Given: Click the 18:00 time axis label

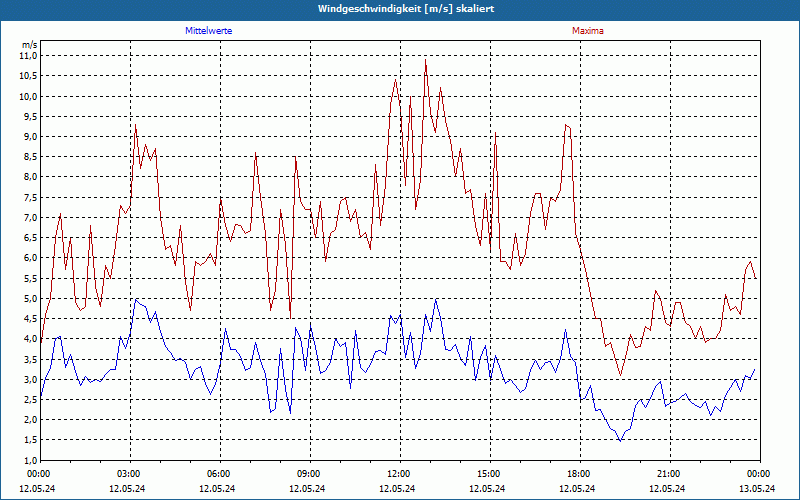Looking at the screenshot, I should [580, 474].
